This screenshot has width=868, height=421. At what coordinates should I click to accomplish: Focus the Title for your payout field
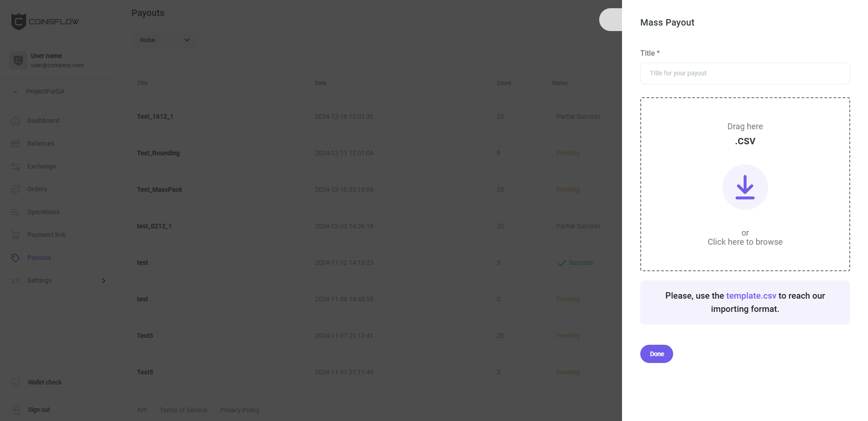745,74
